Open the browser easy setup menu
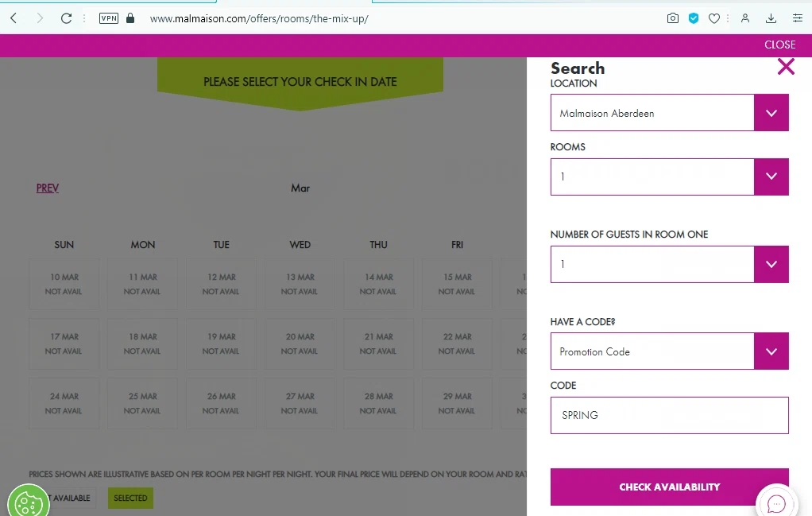This screenshot has width=812, height=516. pos(798,18)
